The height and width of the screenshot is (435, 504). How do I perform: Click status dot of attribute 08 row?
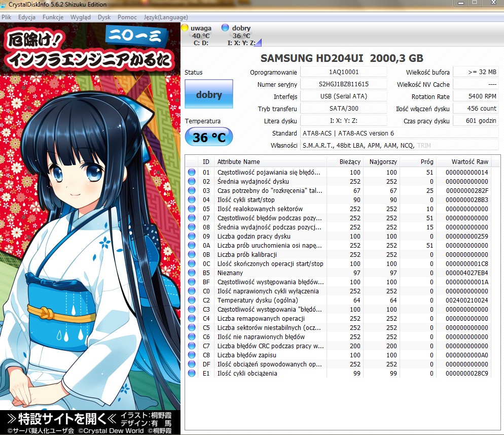tap(192, 227)
